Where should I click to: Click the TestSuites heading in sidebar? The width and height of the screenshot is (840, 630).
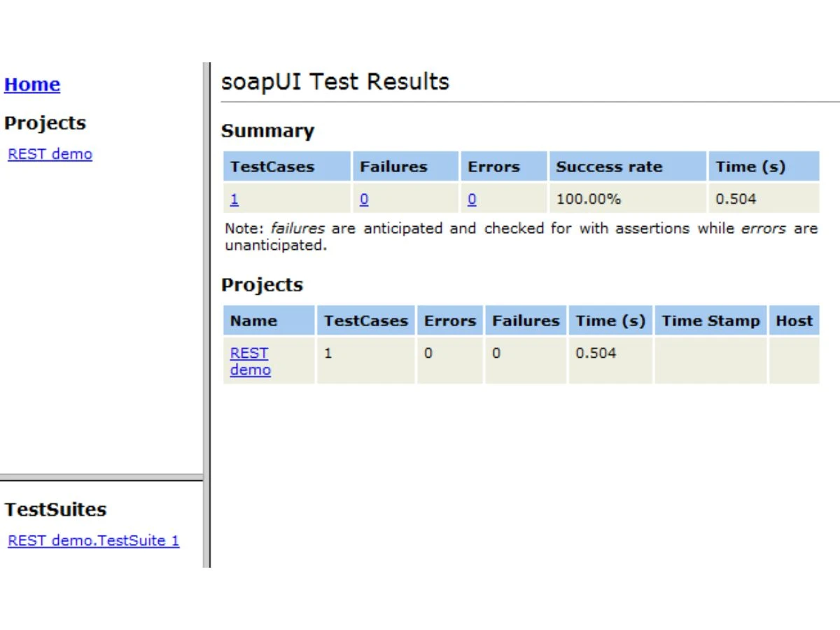pos(55,510)
